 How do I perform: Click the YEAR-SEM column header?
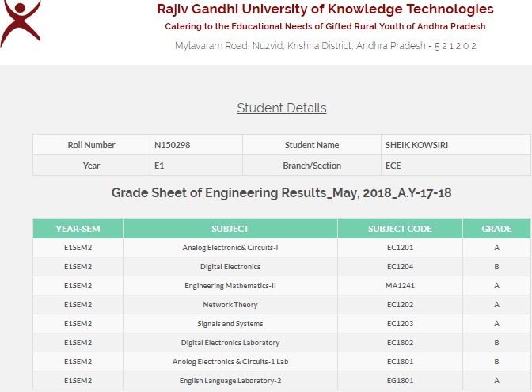(x=78, y=229)
